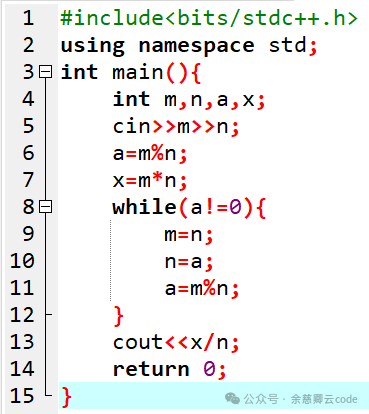
Task: Click the 'a=m%n;' statement on line 6
Action: point(150,154)
